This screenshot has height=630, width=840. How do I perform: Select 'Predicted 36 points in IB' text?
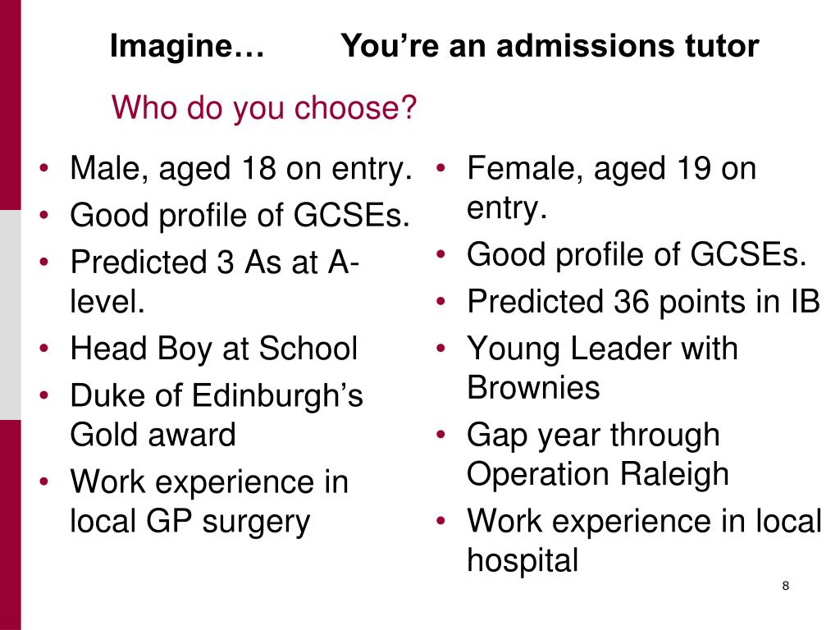coord(643,302)
